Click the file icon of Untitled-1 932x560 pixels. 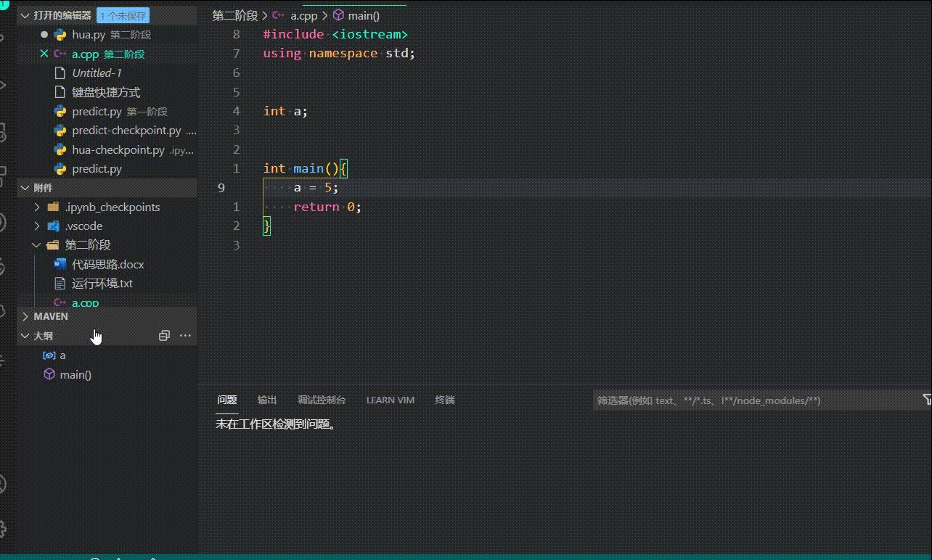60,73
